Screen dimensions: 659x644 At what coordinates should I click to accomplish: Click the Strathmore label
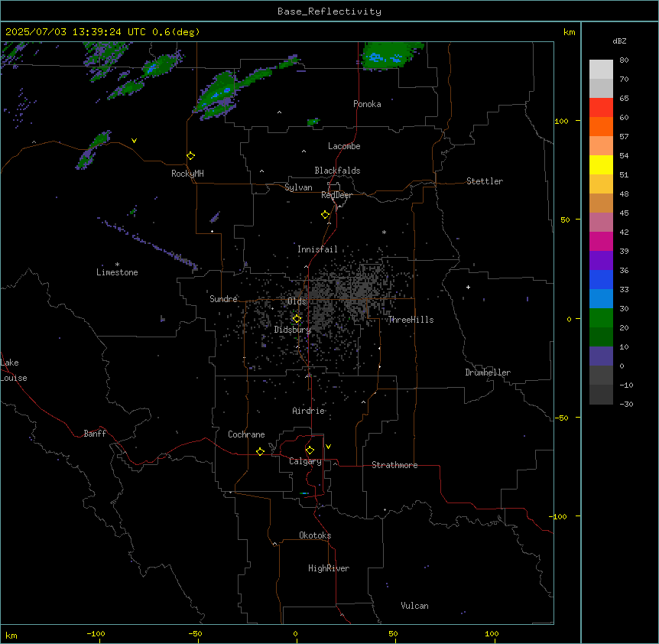pos(394,465)
